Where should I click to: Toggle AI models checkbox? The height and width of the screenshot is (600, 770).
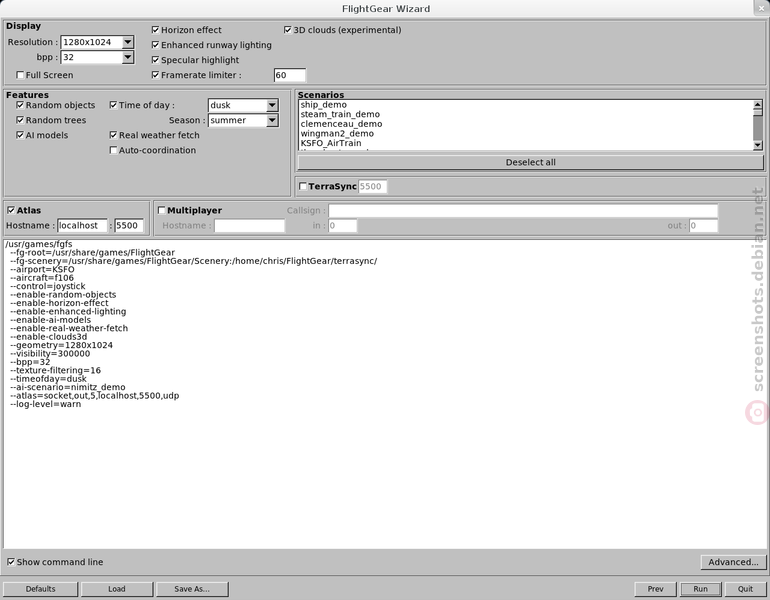tap(20, 135)
